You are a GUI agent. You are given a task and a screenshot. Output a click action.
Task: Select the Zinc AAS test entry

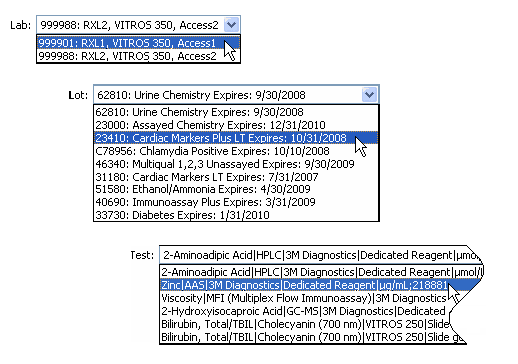(x=320, y=285)
